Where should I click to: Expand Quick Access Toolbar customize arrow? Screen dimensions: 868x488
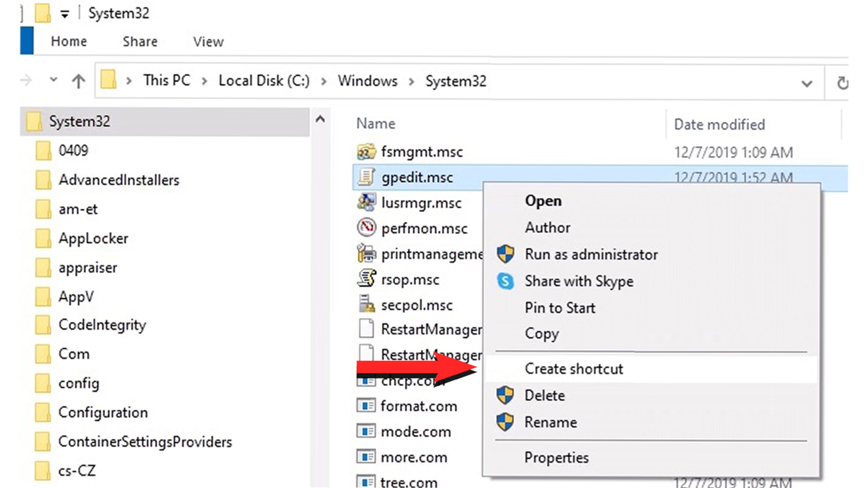click(x=64, y=14)
